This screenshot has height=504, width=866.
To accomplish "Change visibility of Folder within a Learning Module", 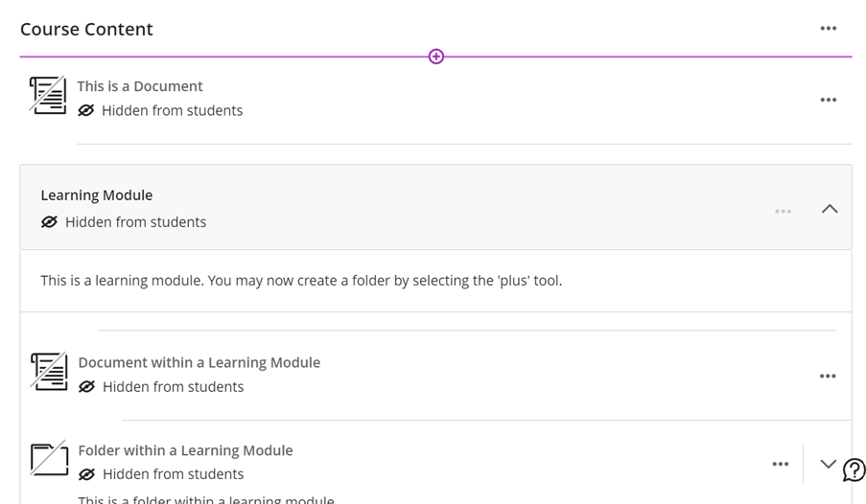I will click(161, 474).
